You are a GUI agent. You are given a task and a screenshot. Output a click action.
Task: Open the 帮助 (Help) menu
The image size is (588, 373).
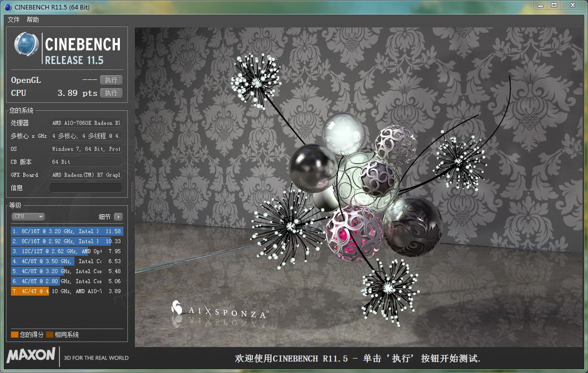[x=32, y=20]
